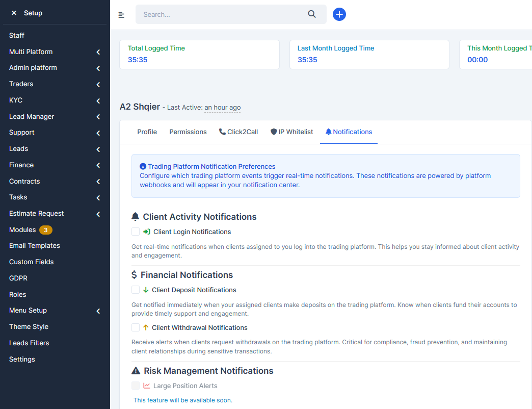
Task: Click the blue info icon in preferences banner
Action: (x=143, y=166)
